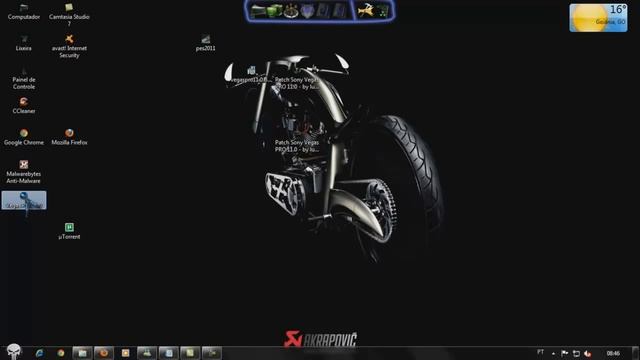Select the vegaspro11.0 installer file icon
This screenshot has width=640, height=360.
pos(251,74)
